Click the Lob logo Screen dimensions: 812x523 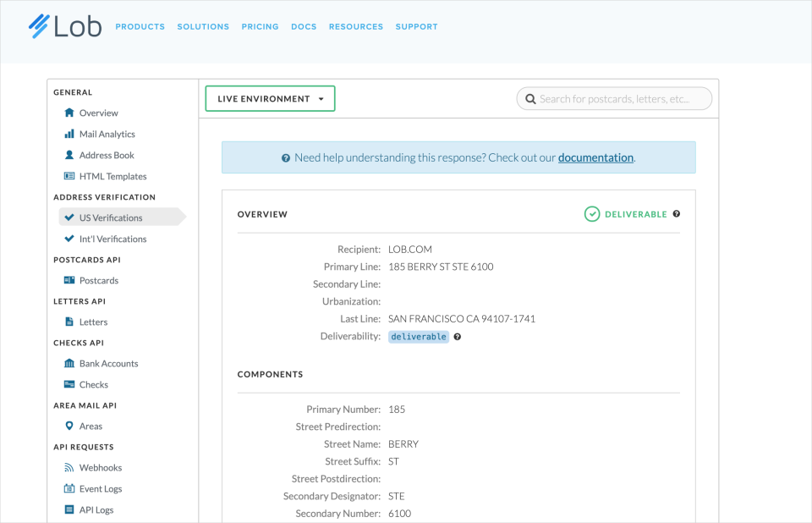pos(65,26)
